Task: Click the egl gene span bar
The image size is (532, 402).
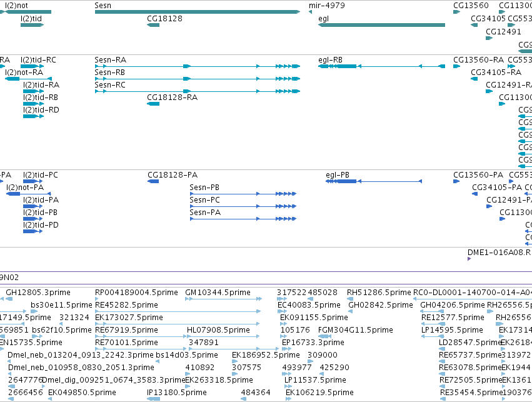Action: (x=381, y=25)
